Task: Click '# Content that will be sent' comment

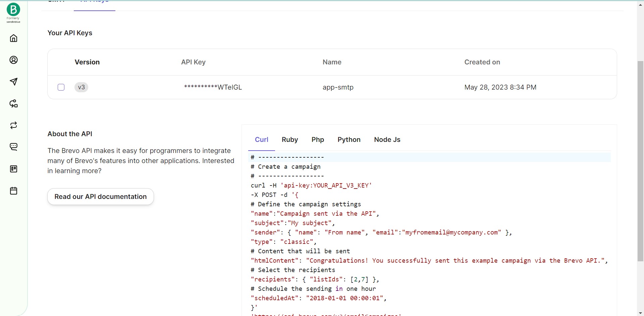Action: 300,251
